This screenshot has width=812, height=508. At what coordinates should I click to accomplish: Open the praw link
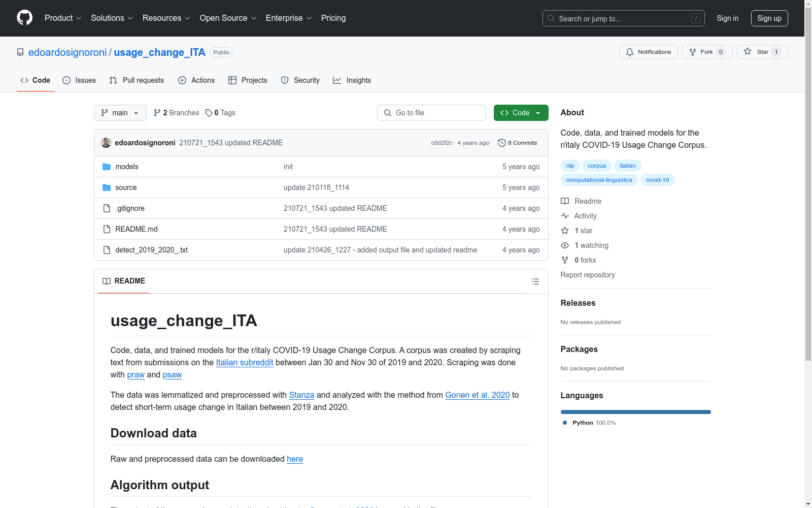click(136, 375)
